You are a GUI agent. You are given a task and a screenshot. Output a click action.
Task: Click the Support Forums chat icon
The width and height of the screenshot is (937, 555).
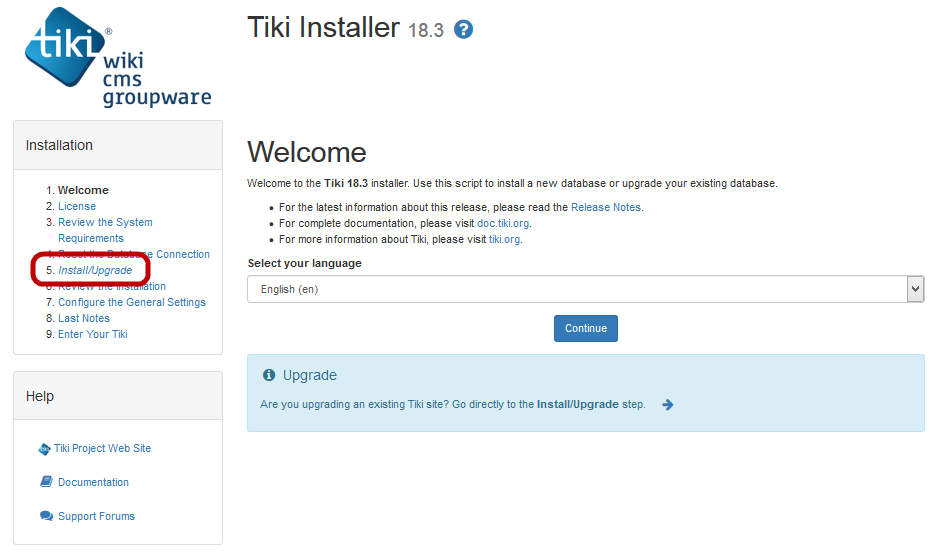pos(46,516)
